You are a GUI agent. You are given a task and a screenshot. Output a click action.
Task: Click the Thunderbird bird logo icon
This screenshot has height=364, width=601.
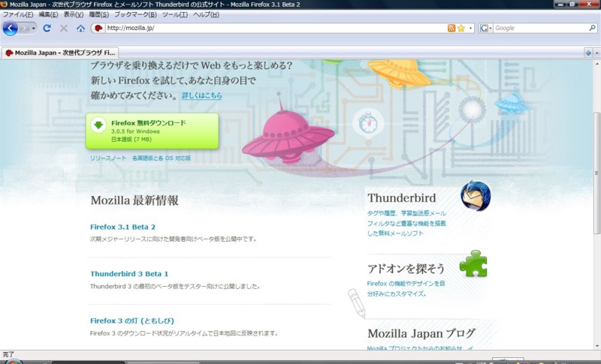click(476, 196)
